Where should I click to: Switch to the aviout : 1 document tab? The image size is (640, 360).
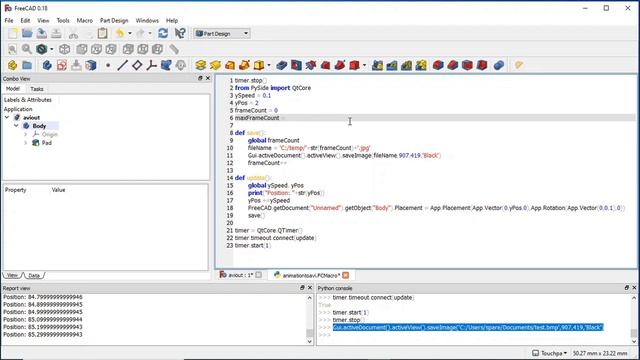241,275
